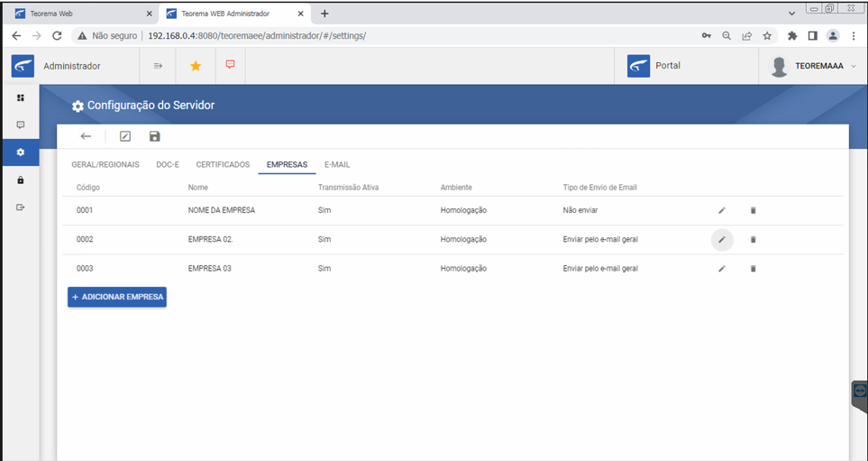The width and height of the screenshot is (868, 461).
Task: Click the save floppy disk icon
Action: [x=154, y=136]
